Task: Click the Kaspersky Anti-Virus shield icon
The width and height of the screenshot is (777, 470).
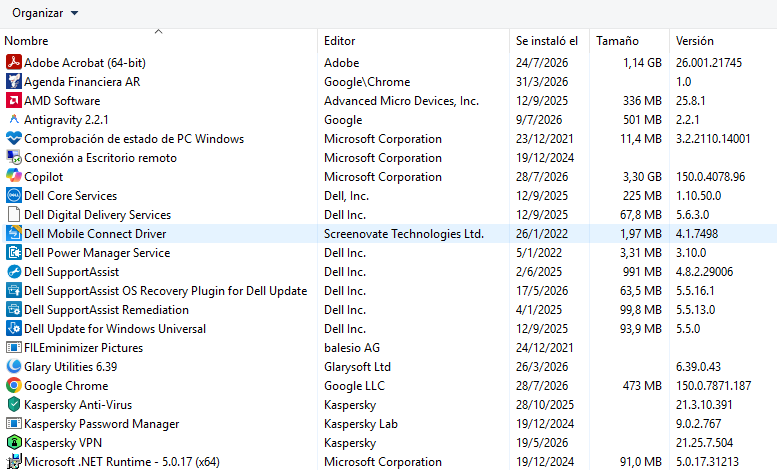Action: click(x=14, y=405)
